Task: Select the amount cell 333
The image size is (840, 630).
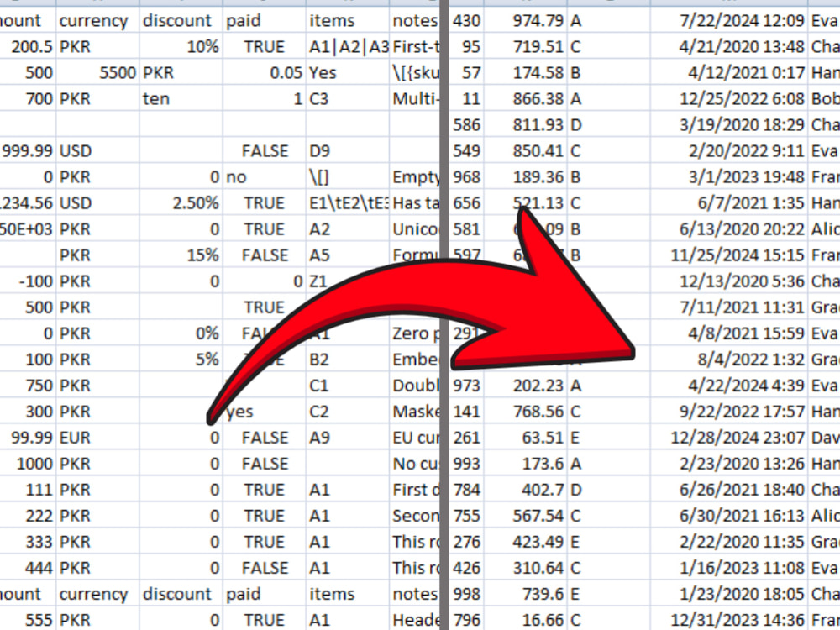Action: [x=28, y=542]
